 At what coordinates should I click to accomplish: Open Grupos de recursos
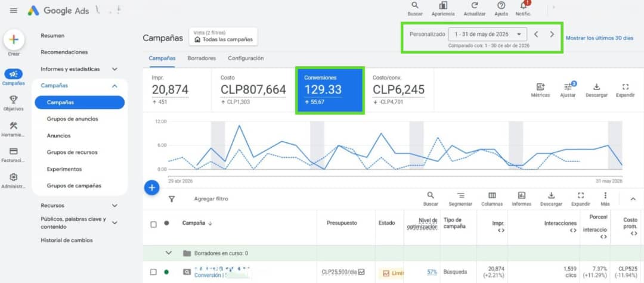pos(72,152)
